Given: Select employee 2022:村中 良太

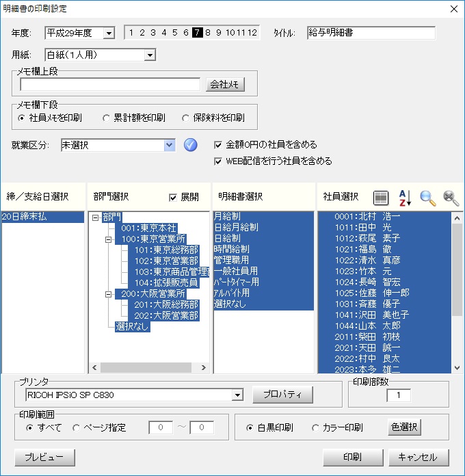Looking at the screenshot, I should (384, 358).
